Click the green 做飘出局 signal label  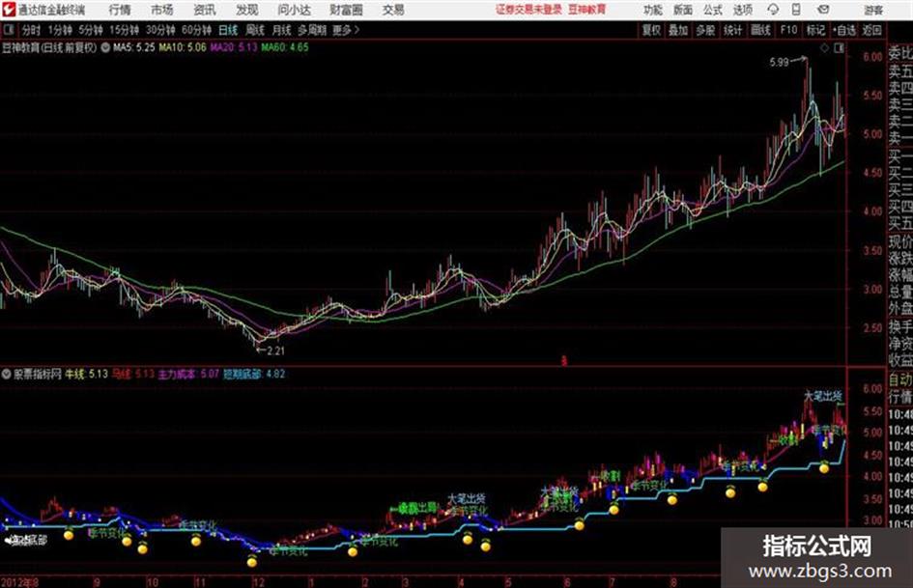click(415, 508)
